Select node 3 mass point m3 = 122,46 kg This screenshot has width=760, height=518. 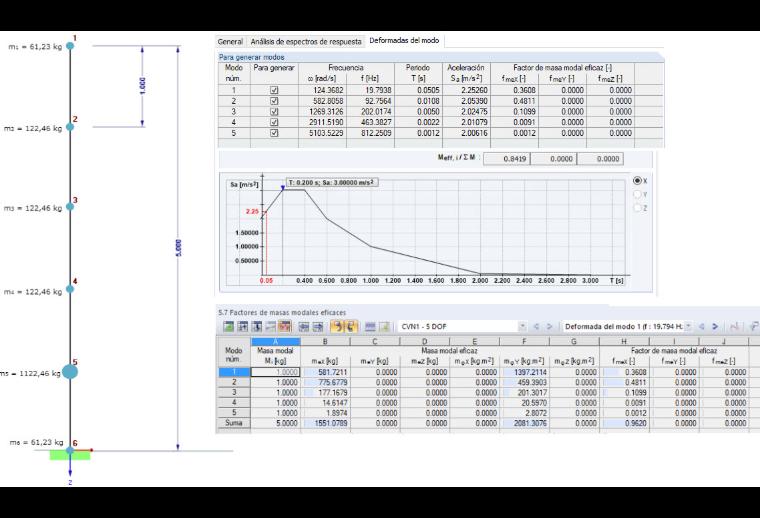(70, 207)
